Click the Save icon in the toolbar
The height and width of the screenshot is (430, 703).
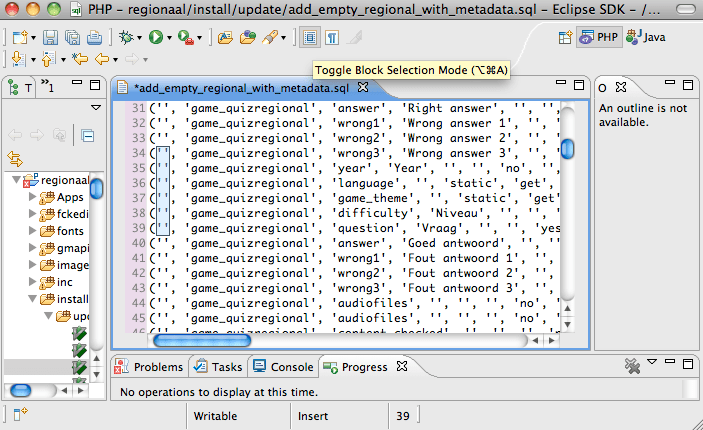50,38
